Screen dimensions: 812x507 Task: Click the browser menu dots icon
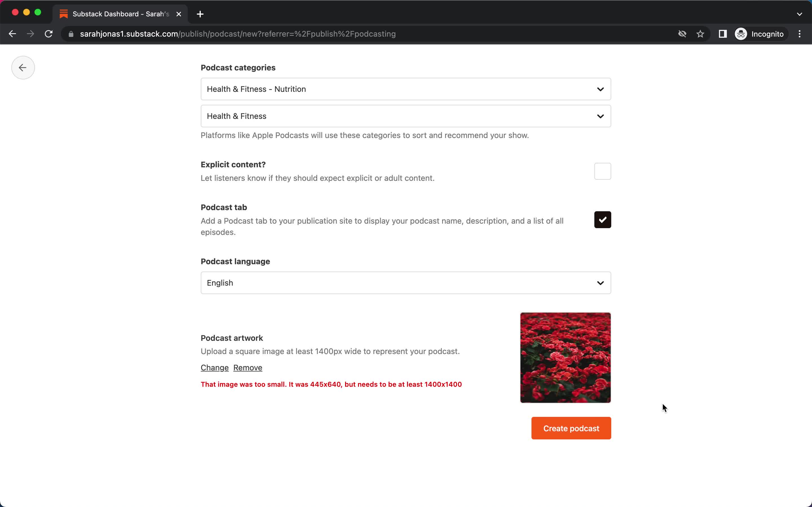point(802,34)
